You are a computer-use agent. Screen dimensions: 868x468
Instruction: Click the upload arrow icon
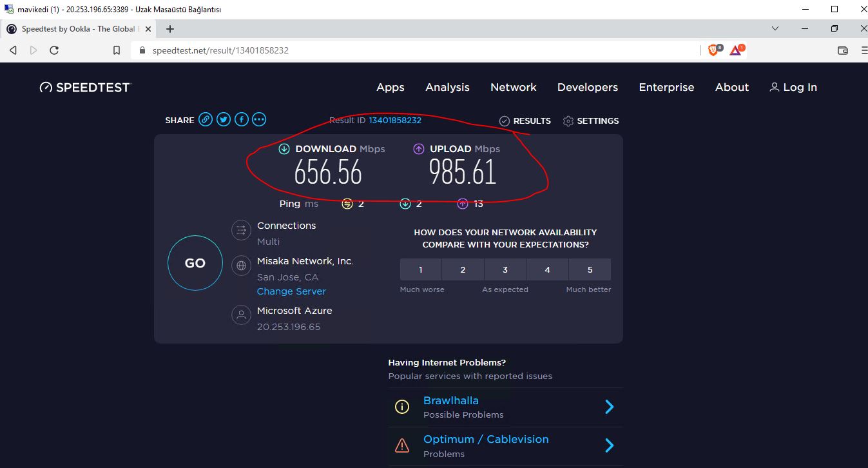[419, 149]
